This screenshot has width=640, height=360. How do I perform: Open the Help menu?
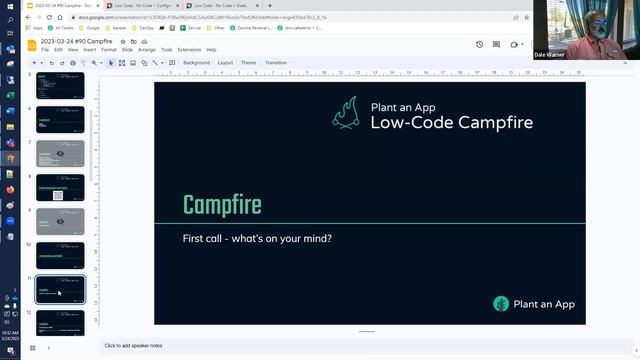(x=211, y=50)
